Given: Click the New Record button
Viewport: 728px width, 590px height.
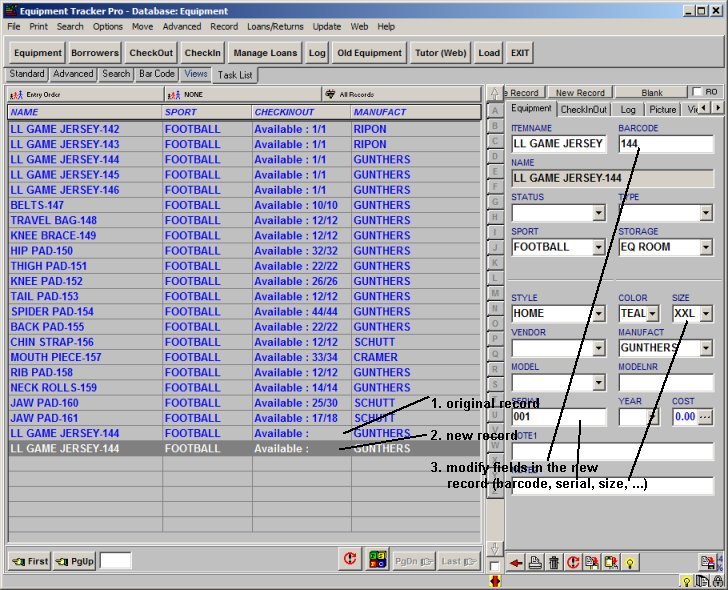Looking at the screenshot, I should [579, 92].
